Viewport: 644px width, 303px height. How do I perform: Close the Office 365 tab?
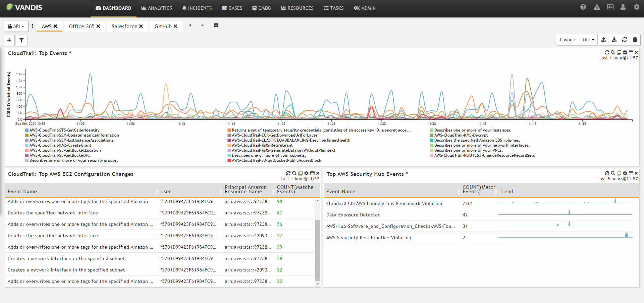(x=98, y=26)
